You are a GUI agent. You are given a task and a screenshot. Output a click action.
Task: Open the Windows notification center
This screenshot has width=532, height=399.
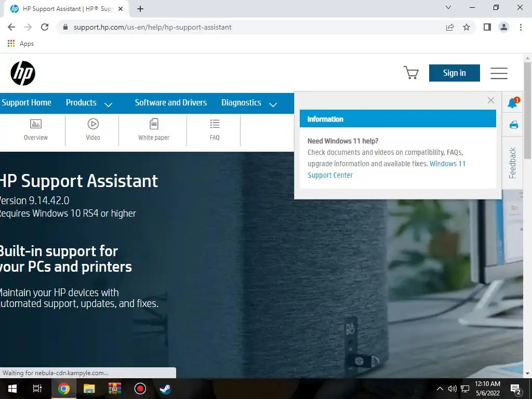coord(515,389)
